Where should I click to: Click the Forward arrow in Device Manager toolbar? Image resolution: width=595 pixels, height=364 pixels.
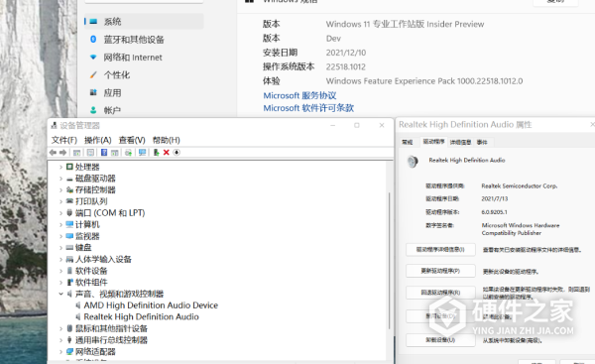(63, 152)
